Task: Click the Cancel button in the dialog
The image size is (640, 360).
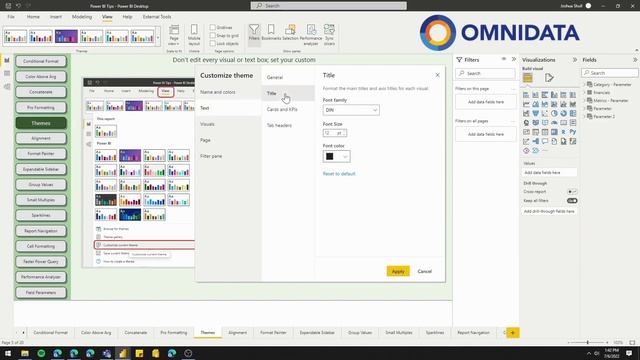Action: pos(424,271)
